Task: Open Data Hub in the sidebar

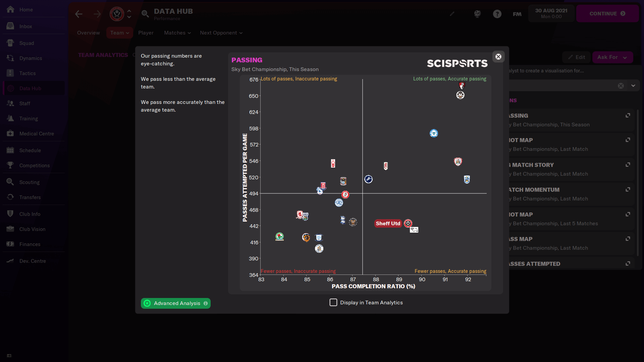Action: [x=34, y=88]
